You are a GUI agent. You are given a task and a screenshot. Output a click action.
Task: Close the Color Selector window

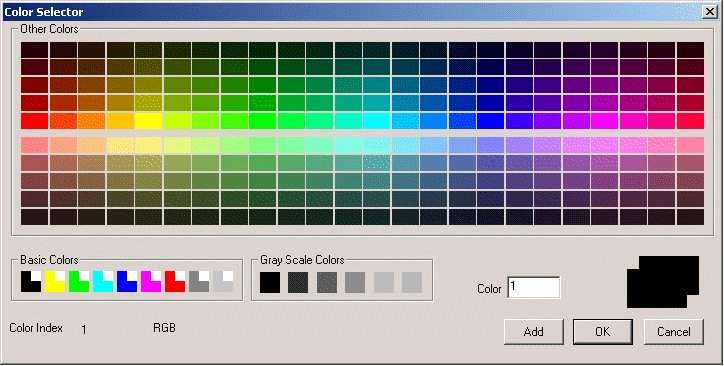(x=709, y=12)
